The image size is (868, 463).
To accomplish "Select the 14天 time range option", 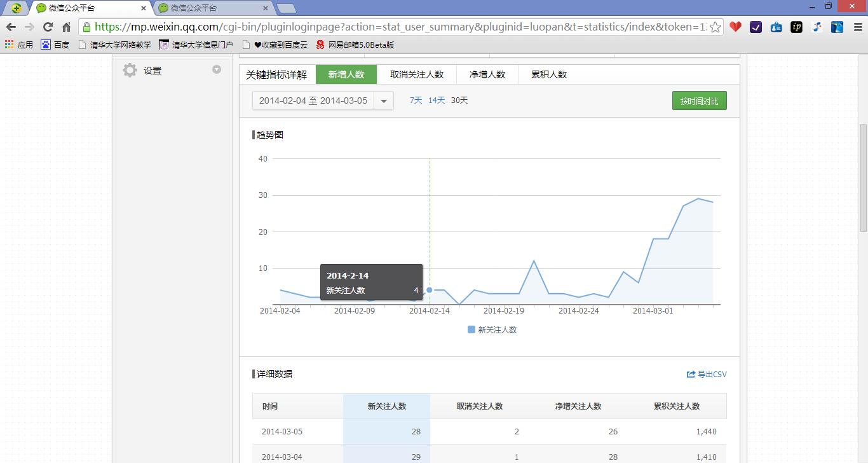I will [x=437, y=100].
